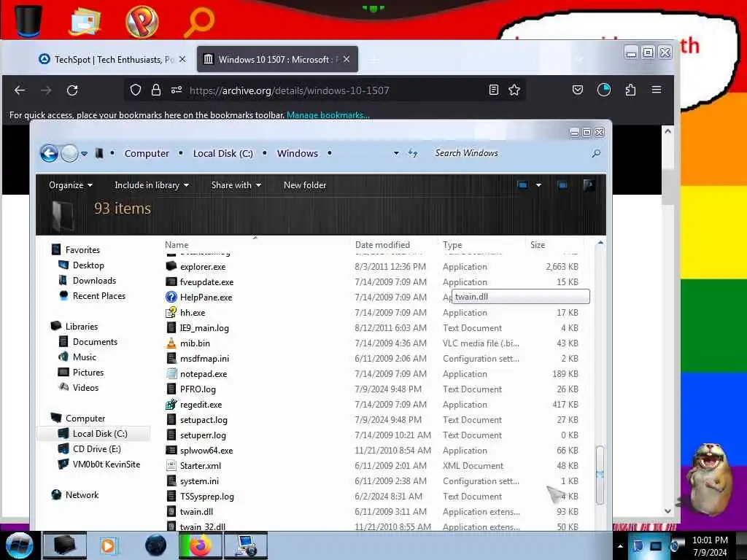
Task: Open the mail folder desktop icon
Action: 85,21
